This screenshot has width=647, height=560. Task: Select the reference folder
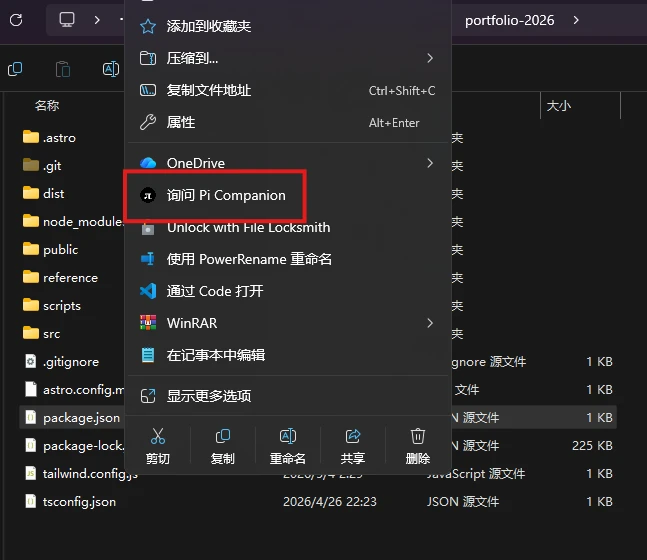click(x=60, y=278)
